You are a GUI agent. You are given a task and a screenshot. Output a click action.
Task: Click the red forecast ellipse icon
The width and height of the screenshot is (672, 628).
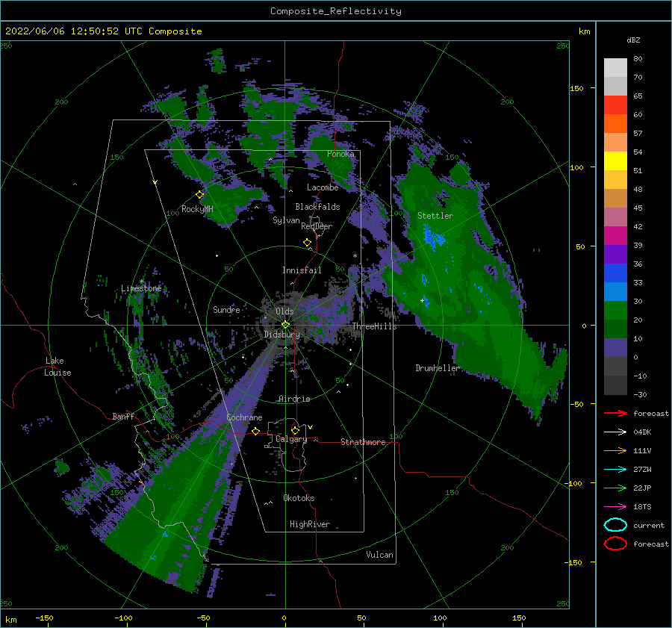[x=615, y=544]
